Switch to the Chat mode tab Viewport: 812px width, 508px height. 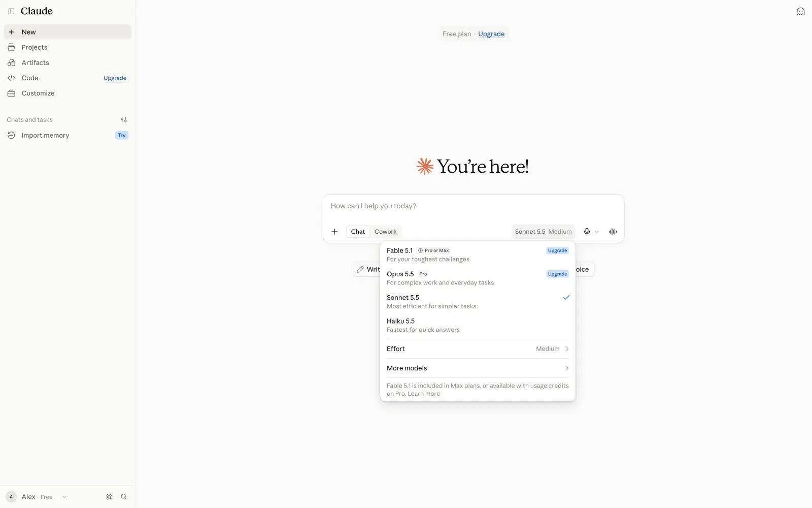358,232
